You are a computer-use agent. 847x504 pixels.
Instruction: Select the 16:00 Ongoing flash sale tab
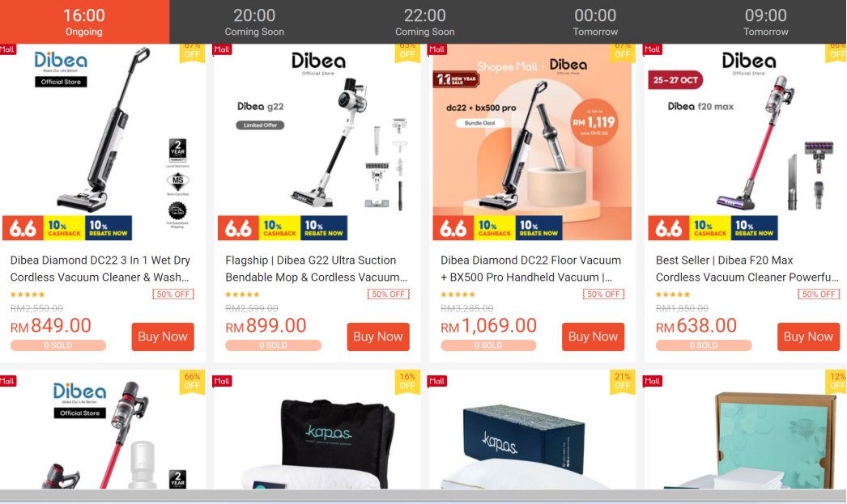pos(84,22)
